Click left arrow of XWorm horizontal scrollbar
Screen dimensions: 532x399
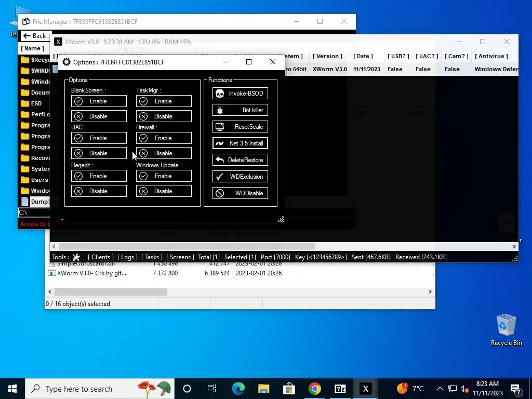click(54, 247)
